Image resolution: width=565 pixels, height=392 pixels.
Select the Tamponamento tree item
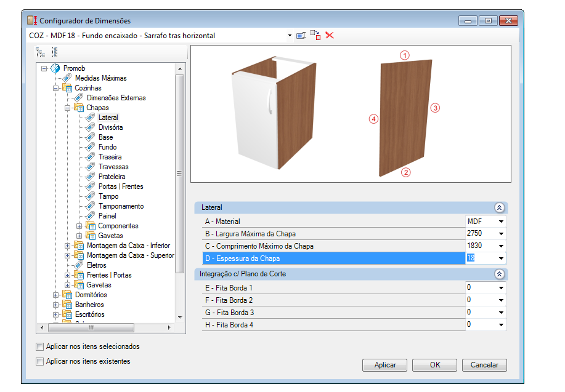[121, 206]
